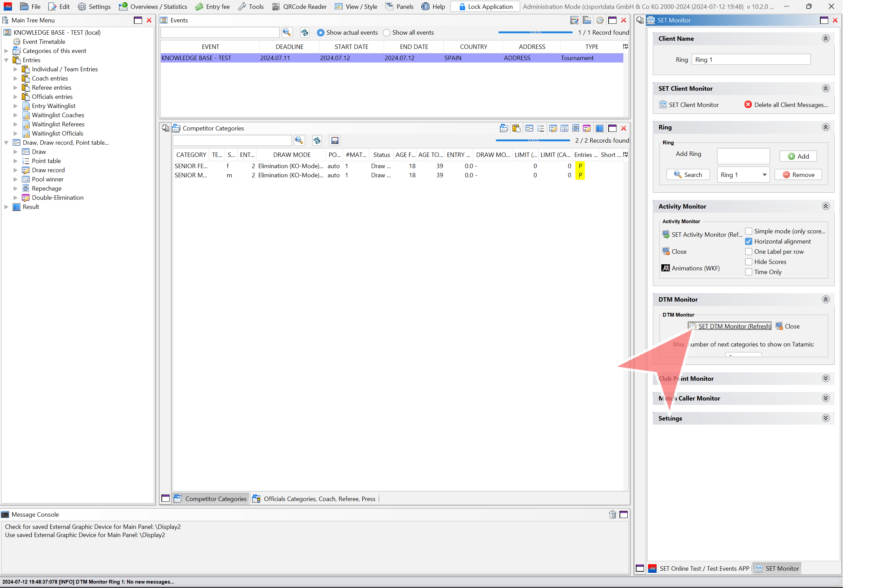Viewport: 888px width, 588px height.
Task: Select Show all events radio button
Action: pos(386,33)
